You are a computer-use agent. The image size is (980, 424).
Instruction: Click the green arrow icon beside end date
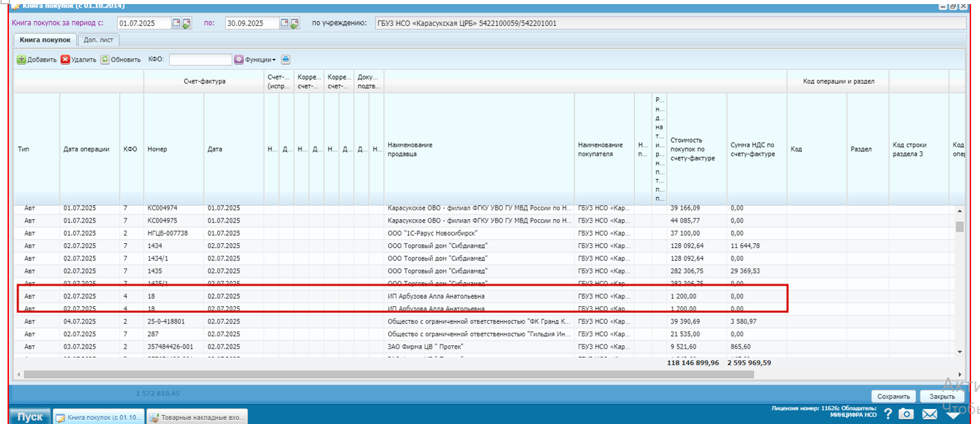(x=294, y=23)
